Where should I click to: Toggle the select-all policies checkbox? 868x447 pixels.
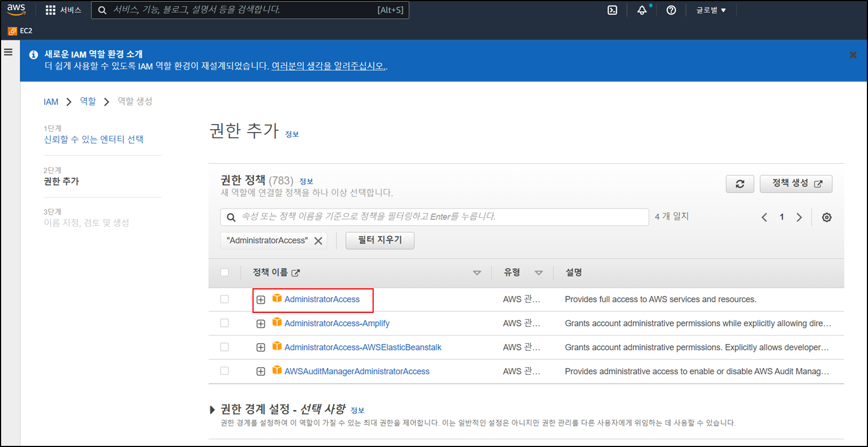[225, 273]
